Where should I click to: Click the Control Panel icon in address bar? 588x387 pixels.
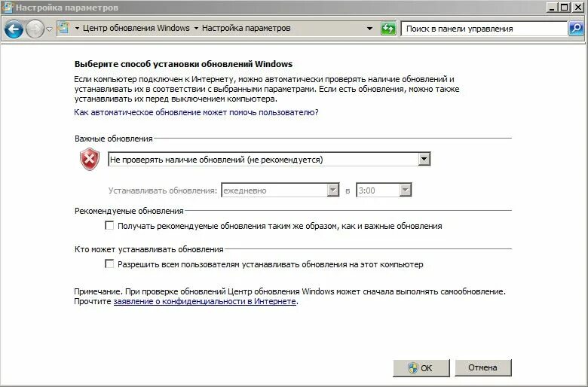(x=64, y=28)
